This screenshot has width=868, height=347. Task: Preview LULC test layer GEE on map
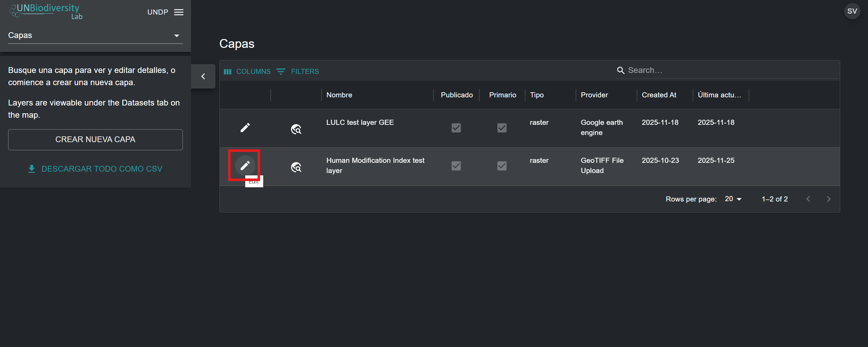[296, 129]
